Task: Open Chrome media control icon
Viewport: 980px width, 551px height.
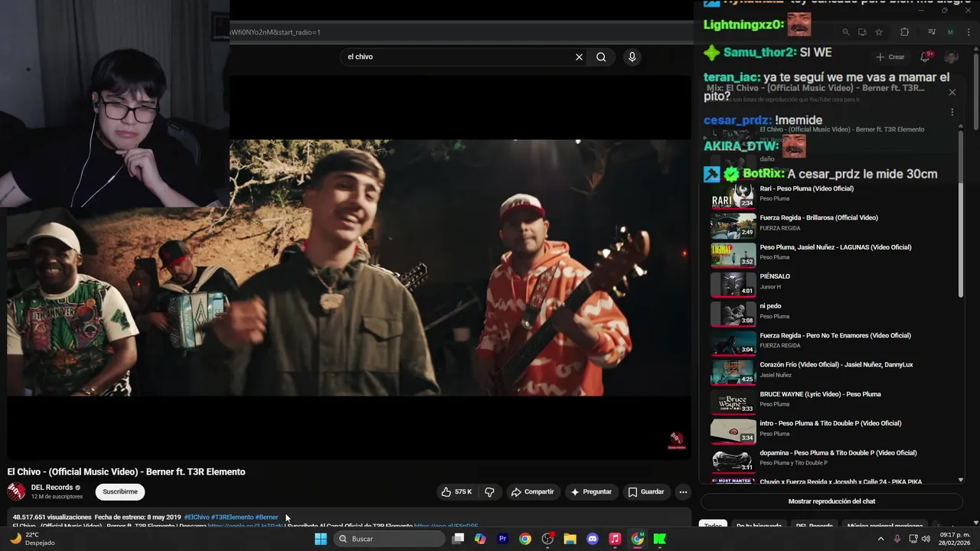Action: (x=932, y=32)
